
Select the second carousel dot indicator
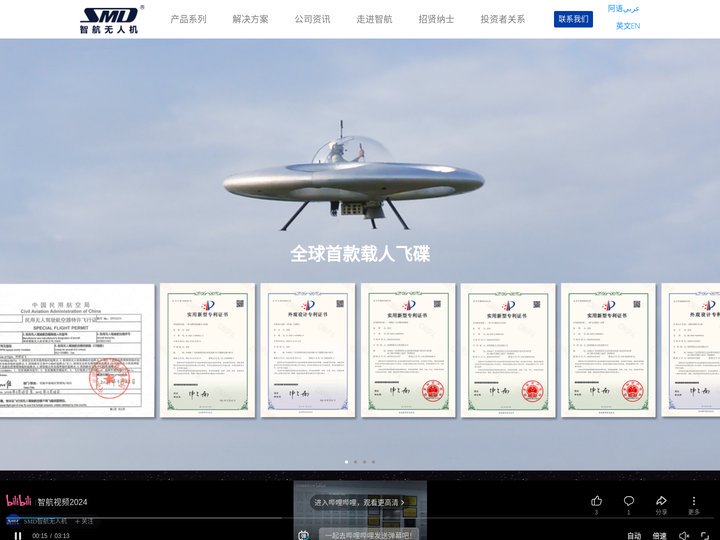click(355, 462)
